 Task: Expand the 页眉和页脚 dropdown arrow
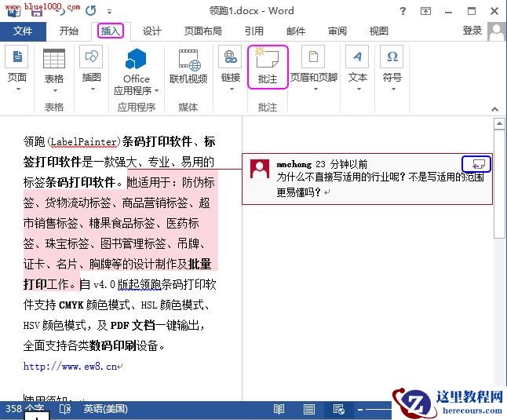click(x=316, y=89)
